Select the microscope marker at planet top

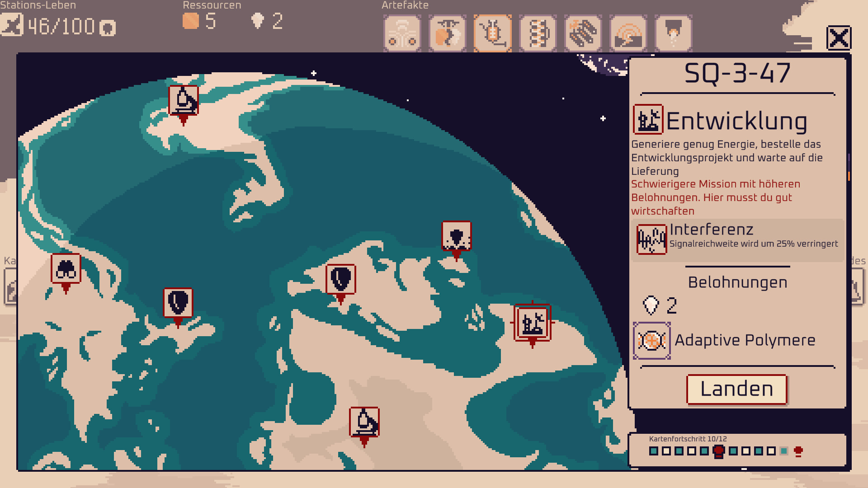pos(183,100)
